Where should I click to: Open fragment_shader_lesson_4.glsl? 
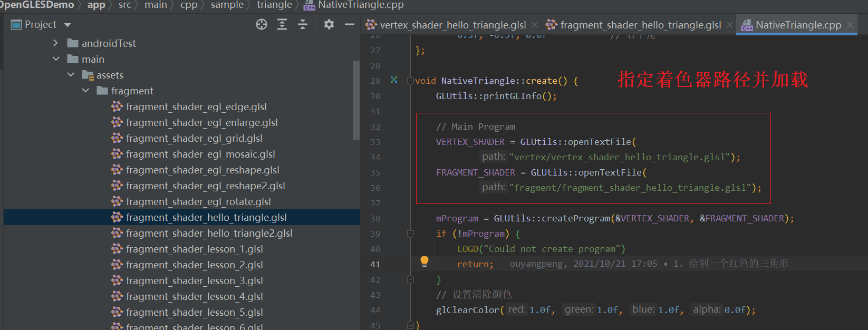(195, 296)
